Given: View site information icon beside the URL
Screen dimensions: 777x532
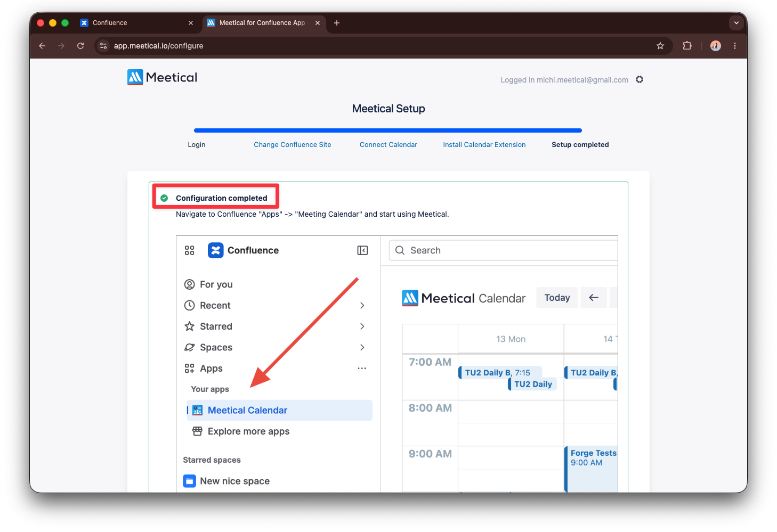Looking at the screenshot, I should click(103, 46).
